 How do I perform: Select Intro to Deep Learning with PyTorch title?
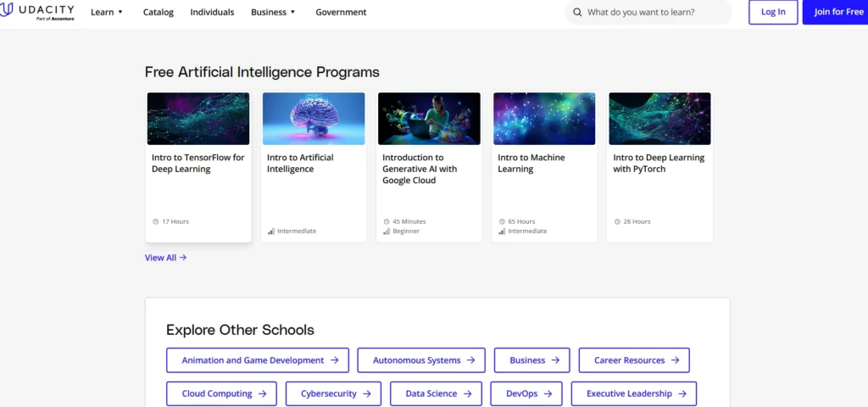click(x=659, y=164)
